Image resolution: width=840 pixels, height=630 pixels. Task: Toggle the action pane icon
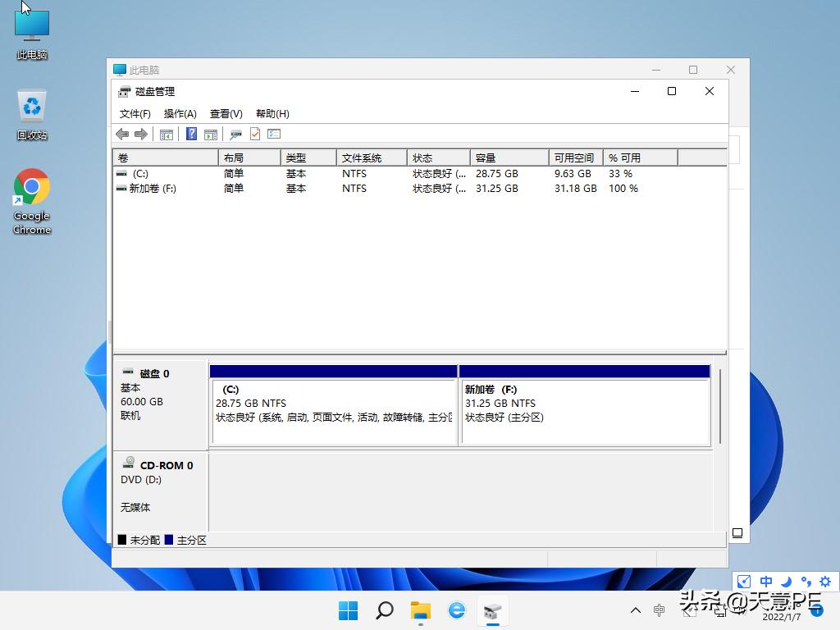209,134
